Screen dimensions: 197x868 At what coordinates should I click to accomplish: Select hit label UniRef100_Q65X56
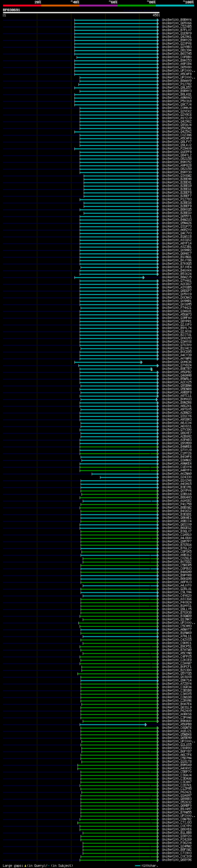(x=176, y=23)
